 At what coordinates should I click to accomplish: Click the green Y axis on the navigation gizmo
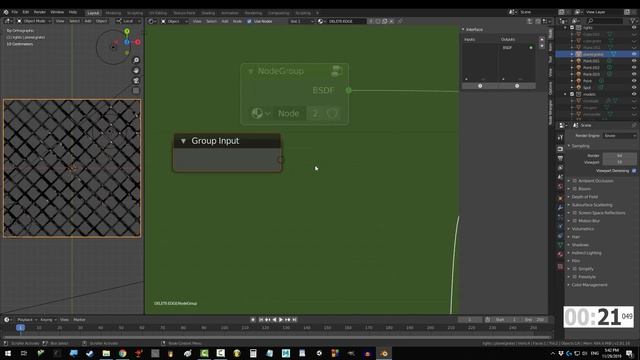tap(127, 31)
